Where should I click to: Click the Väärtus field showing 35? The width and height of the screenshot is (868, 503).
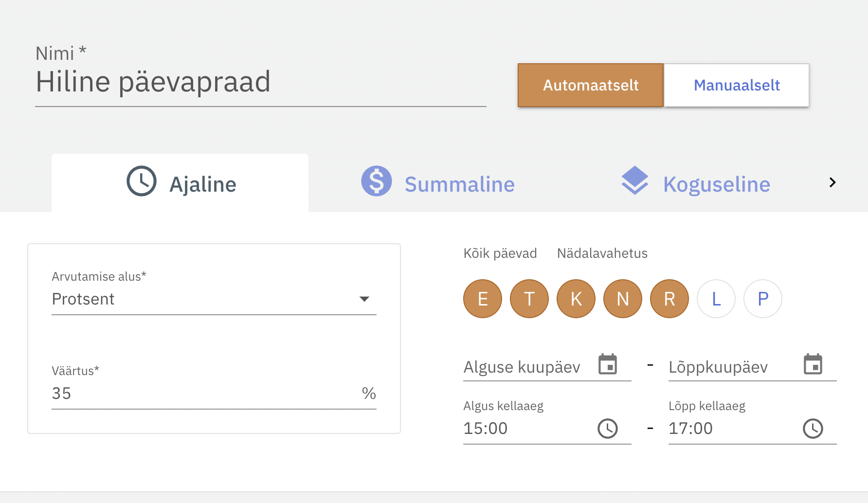(204, 393)
